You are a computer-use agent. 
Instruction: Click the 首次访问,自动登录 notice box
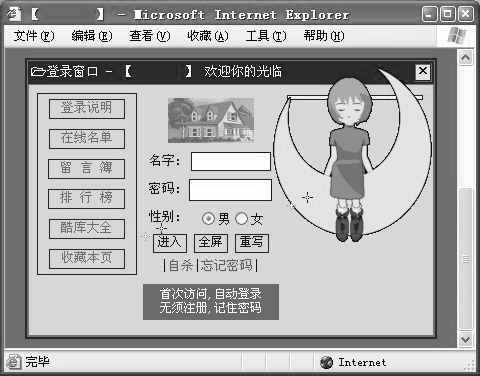click(211, 302)
